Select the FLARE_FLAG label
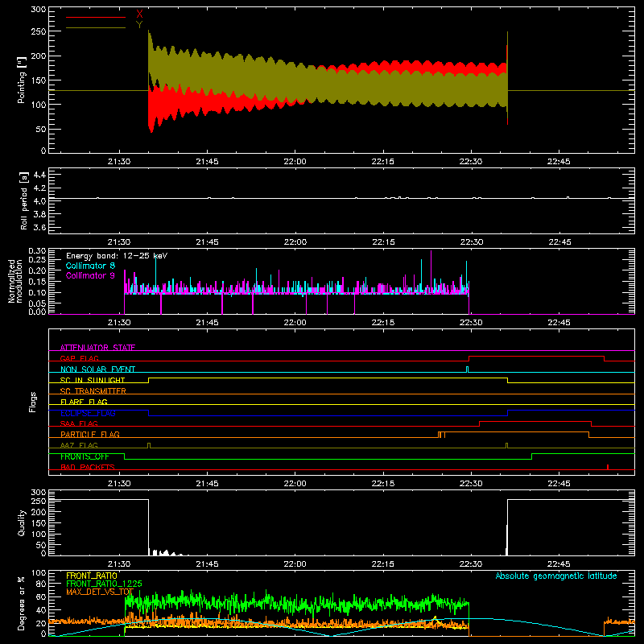Viewport: 644px width, 644px height. pyautogui.click(x=84, y=402)
